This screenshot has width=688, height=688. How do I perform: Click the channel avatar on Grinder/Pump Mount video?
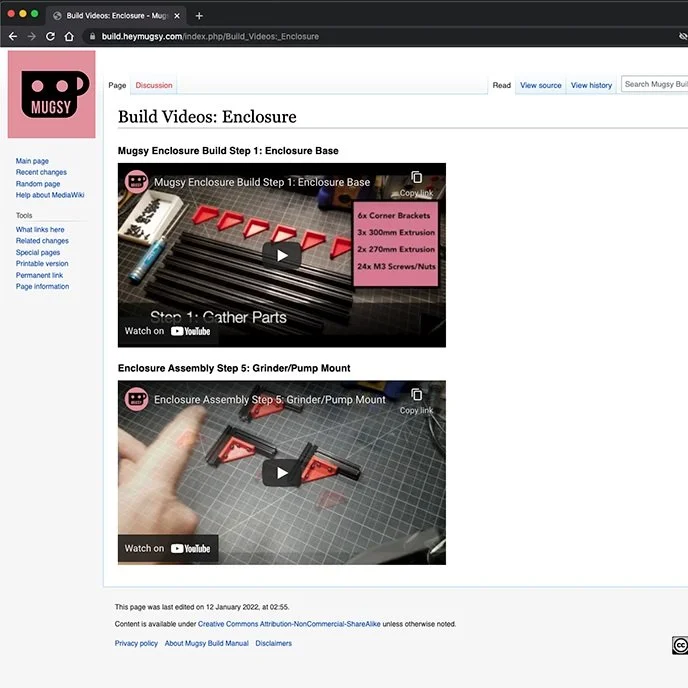pyautogui.click(x=136, y=399)
